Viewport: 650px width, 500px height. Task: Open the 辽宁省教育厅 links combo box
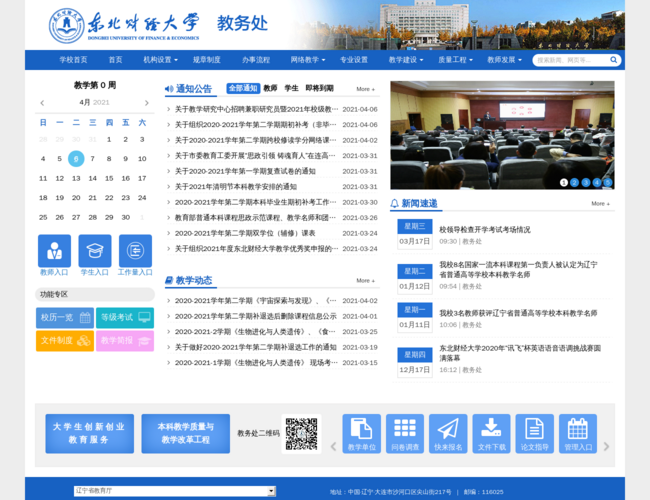coord(175,491)
